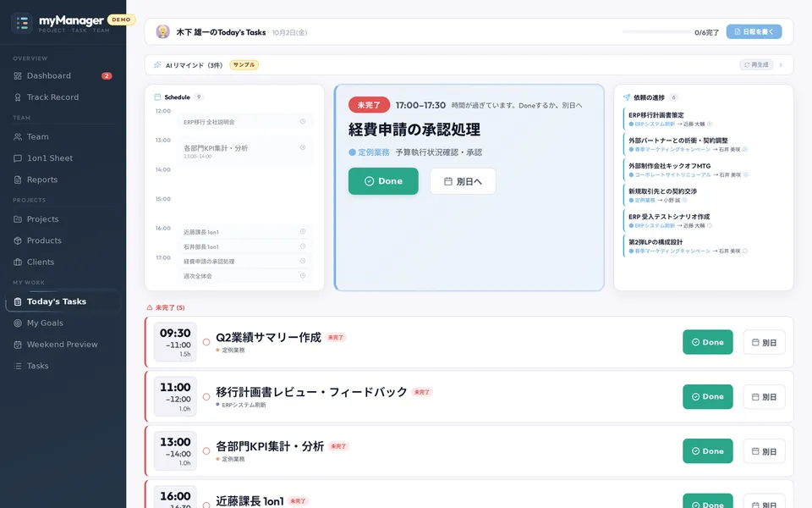The width and height of the screenshot is (812, 508).
Task: Open 新規取引先との契約交渉 request item
Action: click(x=705, y=195)
